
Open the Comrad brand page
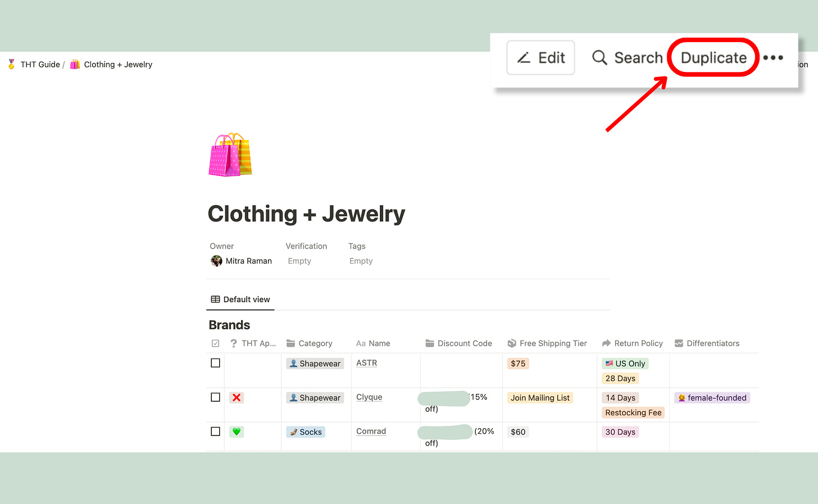coord(371,432)
